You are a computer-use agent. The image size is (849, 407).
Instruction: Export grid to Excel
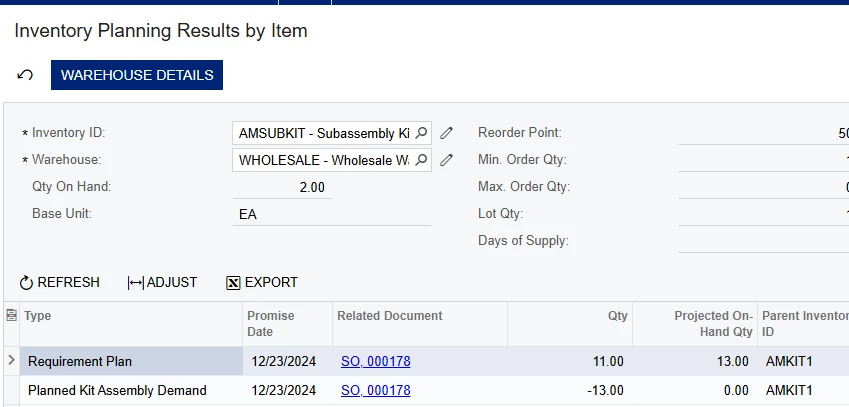tap(262, 283)
